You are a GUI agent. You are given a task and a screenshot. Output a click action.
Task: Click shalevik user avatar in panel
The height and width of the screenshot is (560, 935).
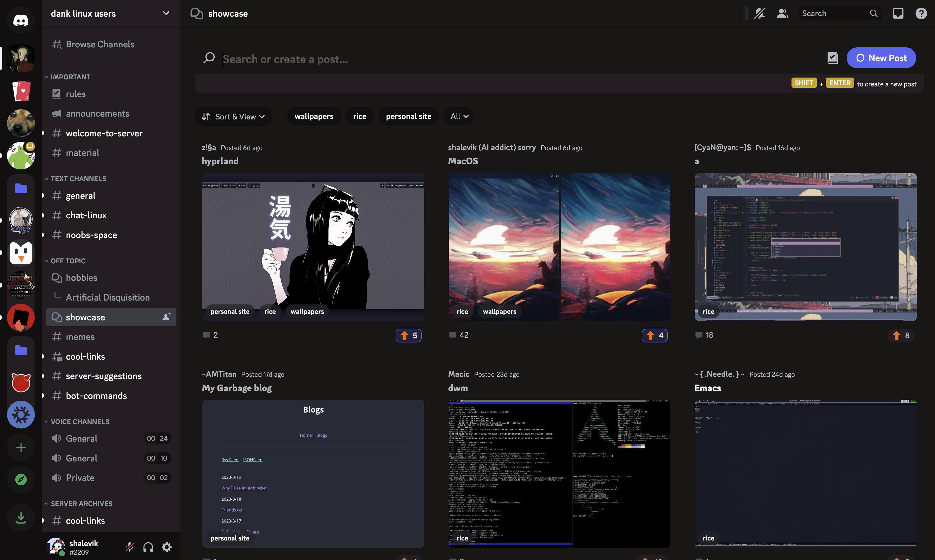pos(55,547)
